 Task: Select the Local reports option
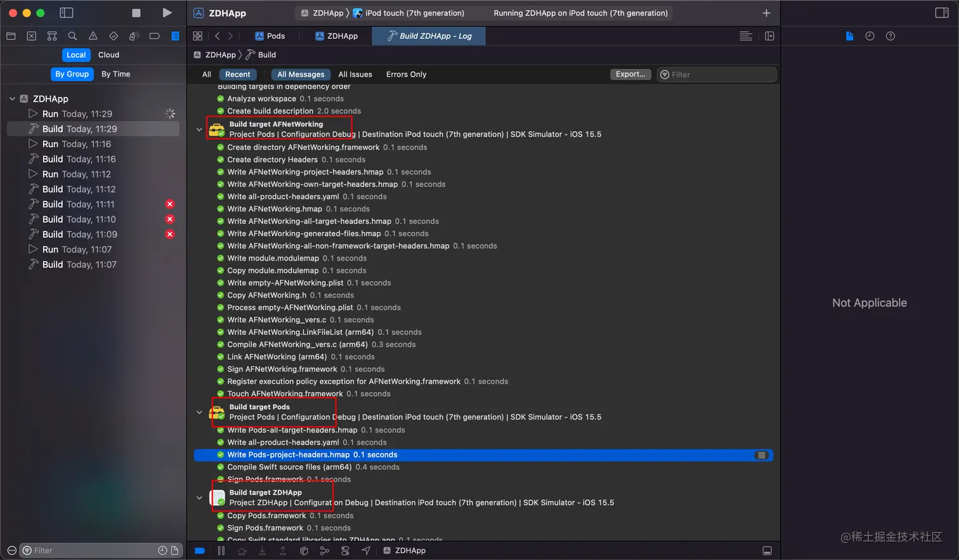(x=76, y=55)
